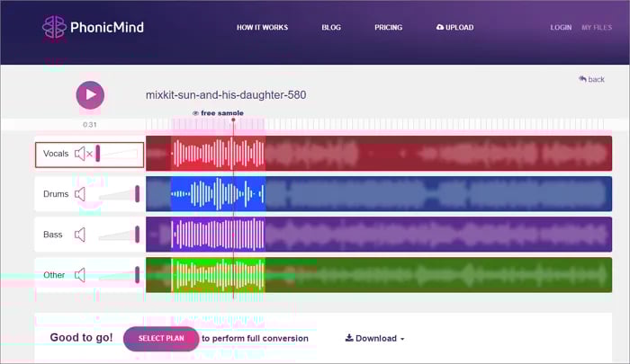630x364 pixels.
Task: Go to the BLOG page
Action: tap(331, 28)
